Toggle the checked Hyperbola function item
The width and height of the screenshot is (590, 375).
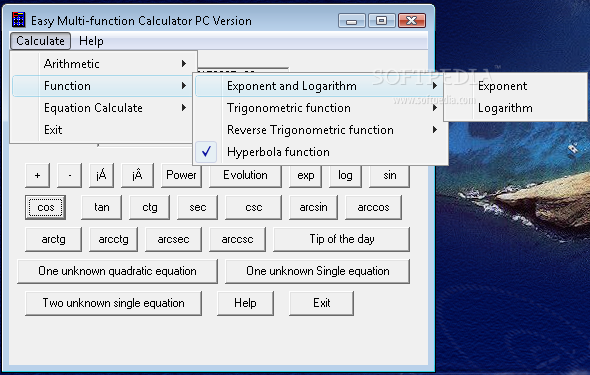(x=320, y=152)
